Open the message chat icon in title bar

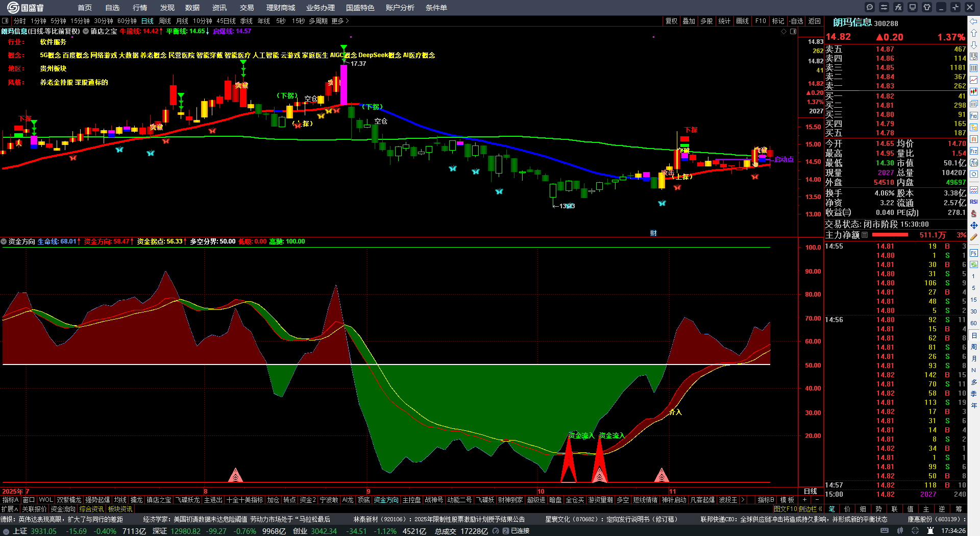(x=870, y=7)
